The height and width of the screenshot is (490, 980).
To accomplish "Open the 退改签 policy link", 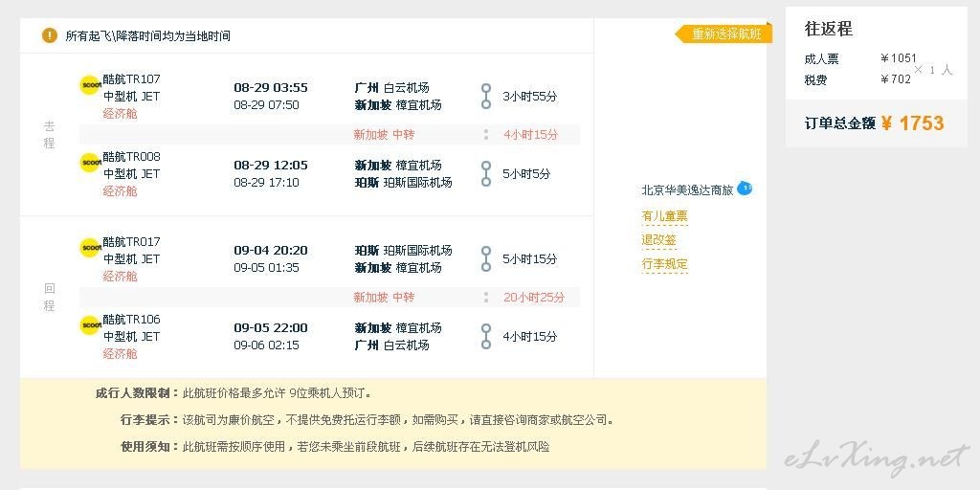I will [x=658, y=240].
